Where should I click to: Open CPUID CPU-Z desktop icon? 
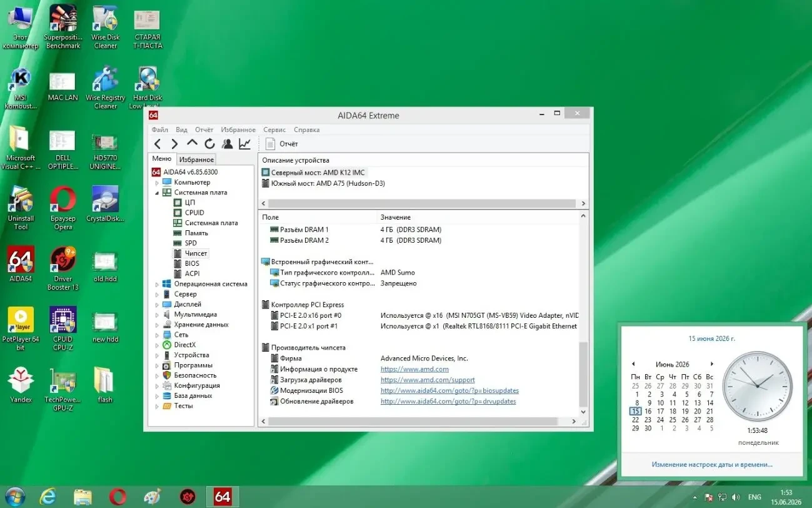(x=63, y=329)
